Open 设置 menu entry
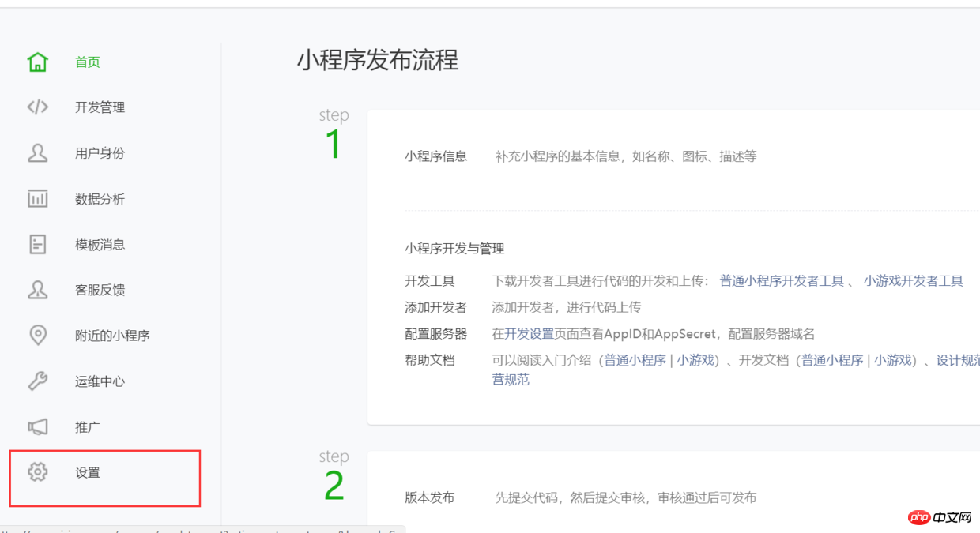This screenshot has width=980, height=533. point(87,473)
